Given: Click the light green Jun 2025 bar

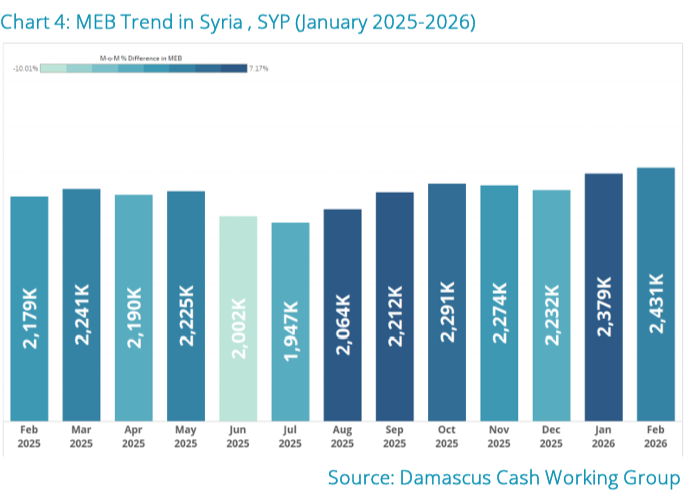Looking at the screenshot, I should 238,319.
